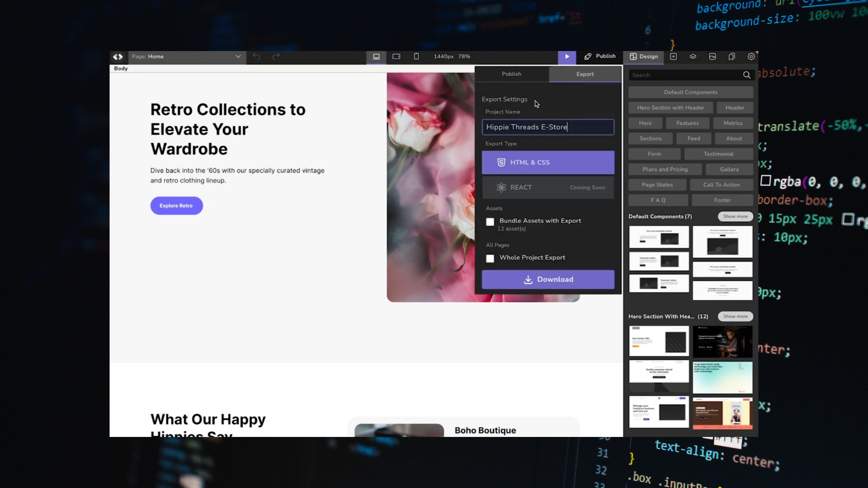Open the pages panel icon

coord(732,56)
